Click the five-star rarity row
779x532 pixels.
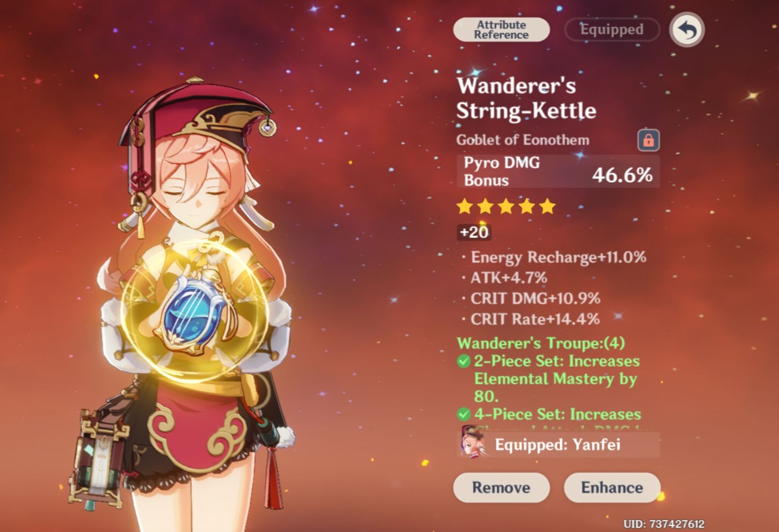506,206
